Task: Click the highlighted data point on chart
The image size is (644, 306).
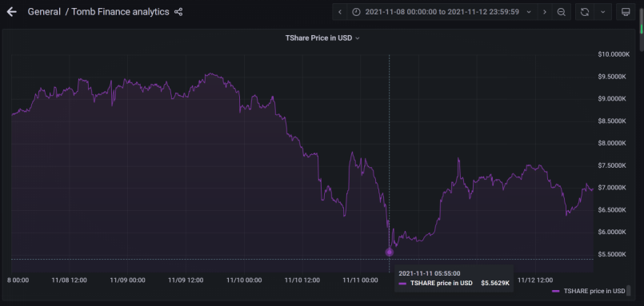Action: [x=390, y=252]
